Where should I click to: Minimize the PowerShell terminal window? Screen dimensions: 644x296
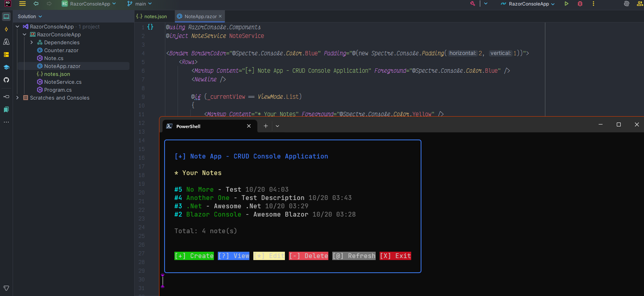click(600, 125)
